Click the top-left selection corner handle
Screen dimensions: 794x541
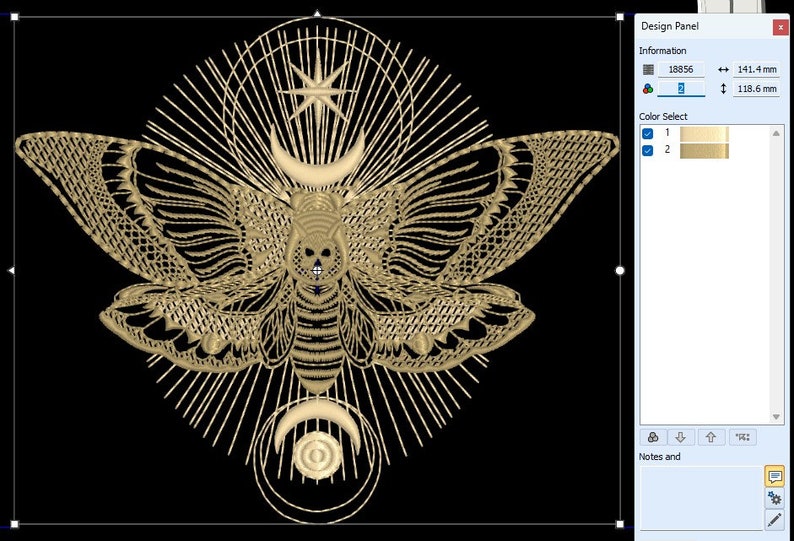coord(14,17)
